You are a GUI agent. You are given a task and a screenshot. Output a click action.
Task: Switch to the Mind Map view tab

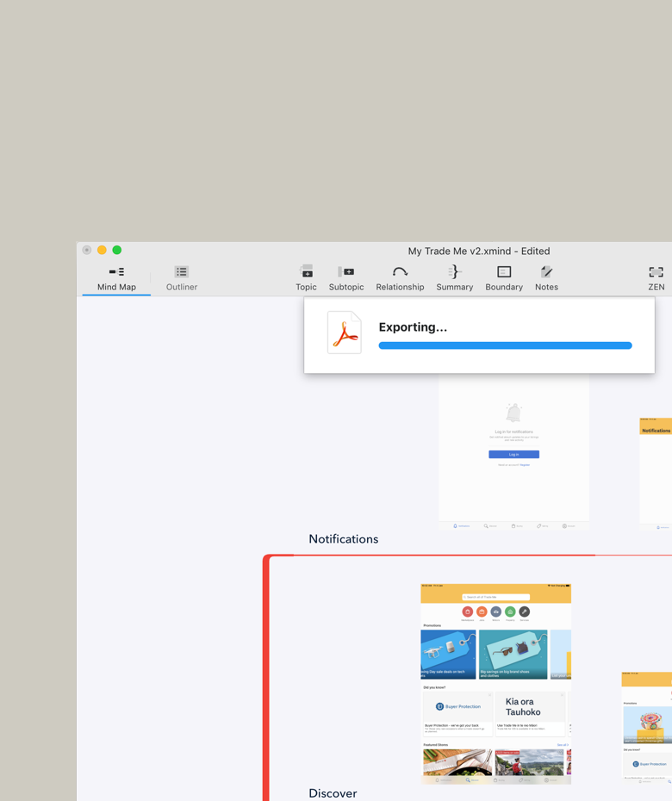[x=116, y=279]
